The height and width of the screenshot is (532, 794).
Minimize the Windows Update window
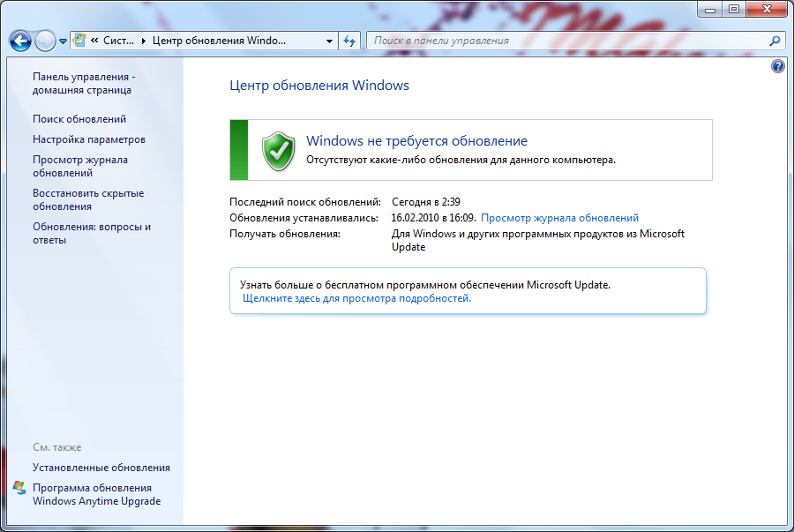(x=710, y=9)
